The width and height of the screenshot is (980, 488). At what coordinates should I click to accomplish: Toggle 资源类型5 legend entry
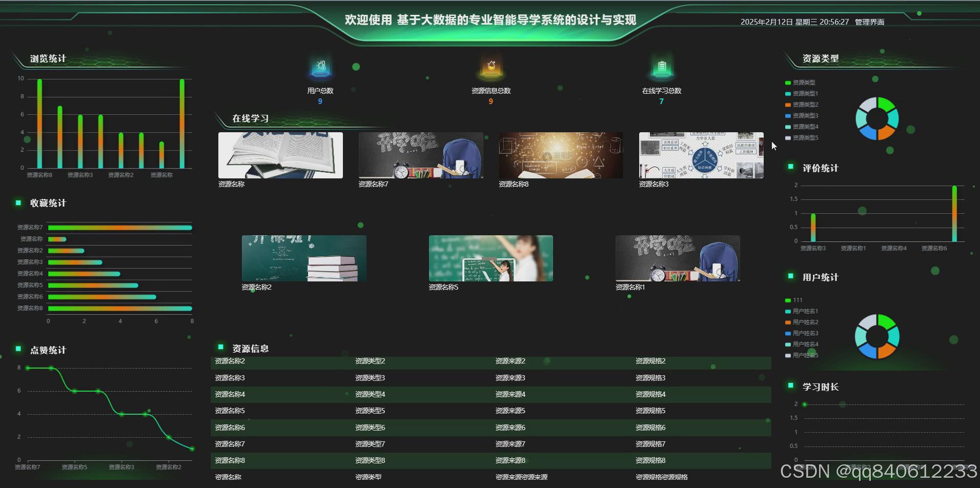[802, 138]
